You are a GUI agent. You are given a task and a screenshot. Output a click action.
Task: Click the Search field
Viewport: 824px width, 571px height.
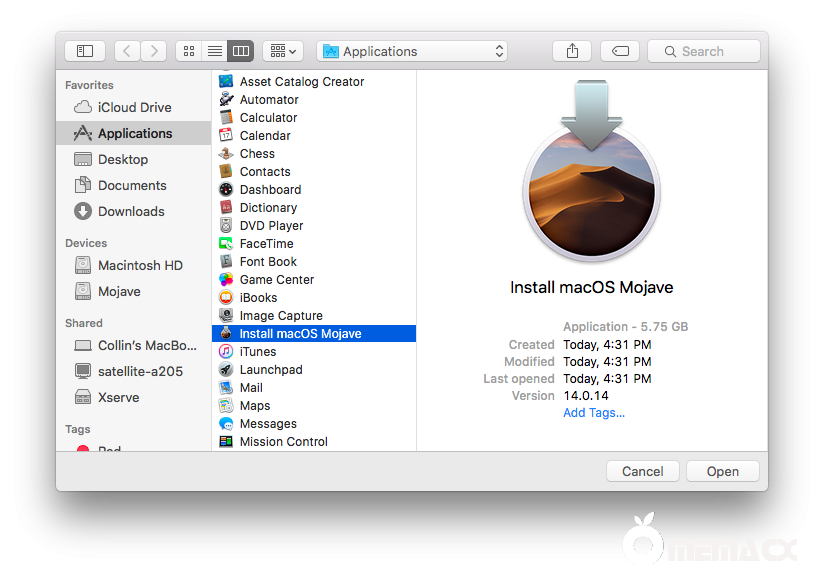coord(704,51)
